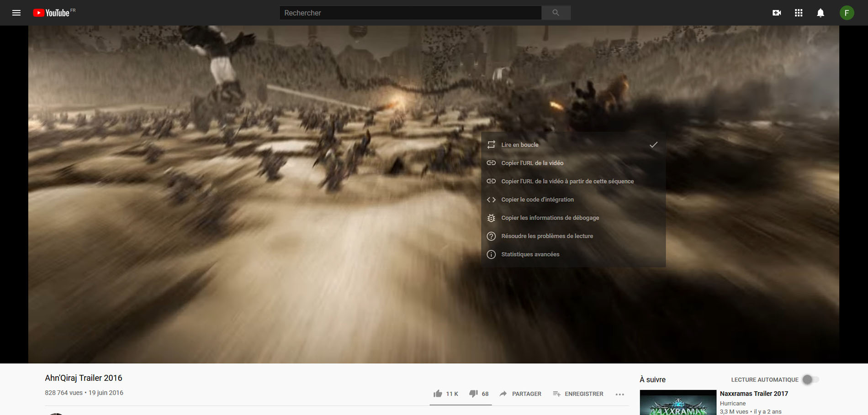Click the code brackets icon for intégration

[x=491, y=200]
